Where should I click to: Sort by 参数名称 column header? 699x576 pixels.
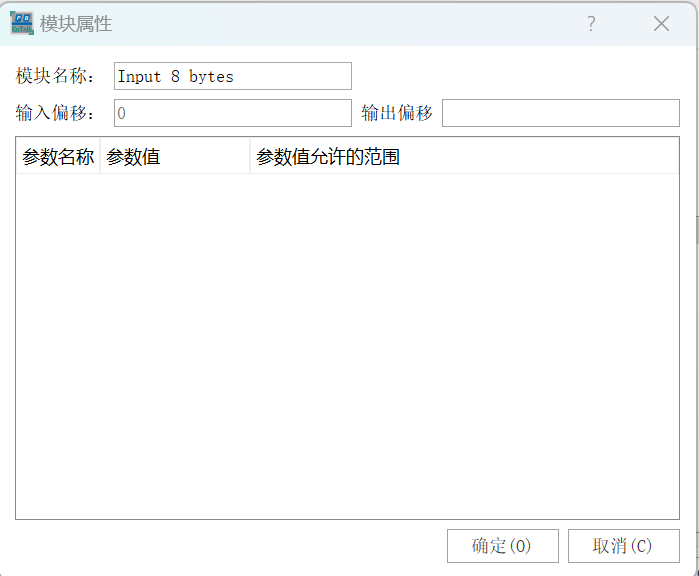tap(58, 157)
